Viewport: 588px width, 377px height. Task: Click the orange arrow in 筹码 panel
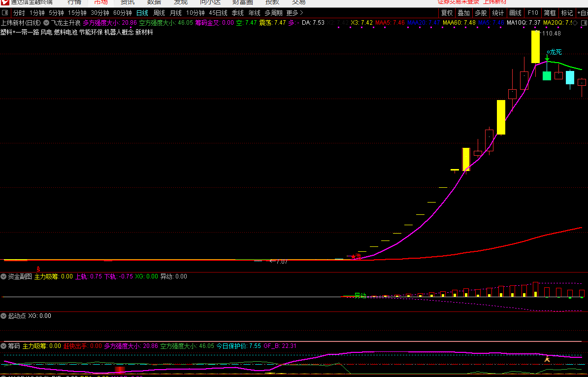coord(547,360)
